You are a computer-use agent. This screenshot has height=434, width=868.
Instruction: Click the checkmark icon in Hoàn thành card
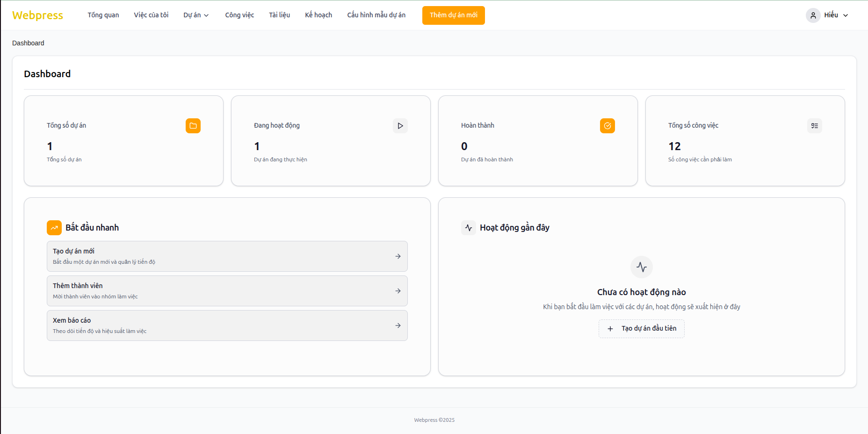[x=607, y=126]
